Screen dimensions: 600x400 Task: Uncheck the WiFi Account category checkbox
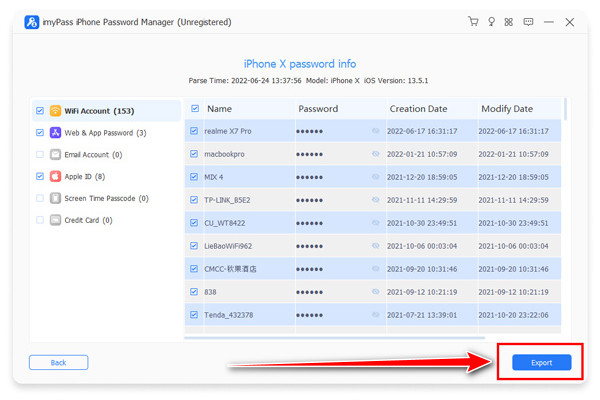tap(40, 111)
